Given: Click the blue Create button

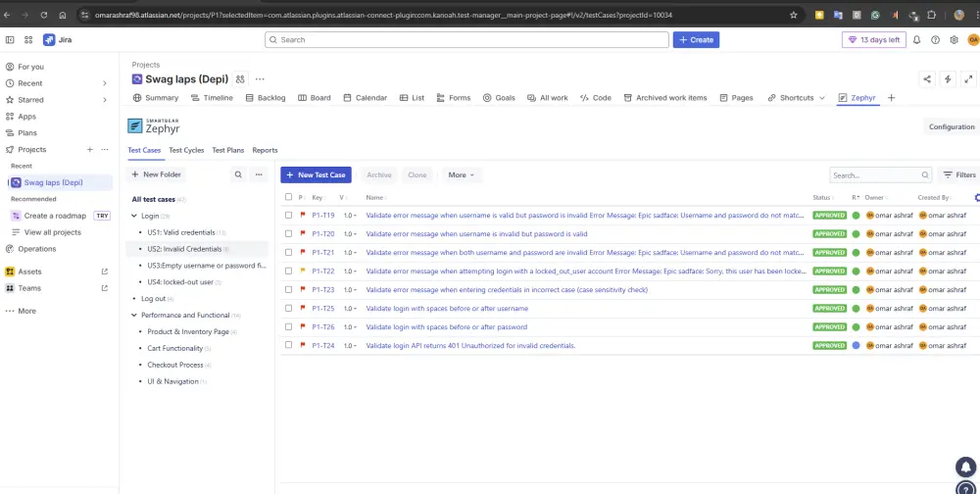Looking at the screenshot, I should (696, 39).
